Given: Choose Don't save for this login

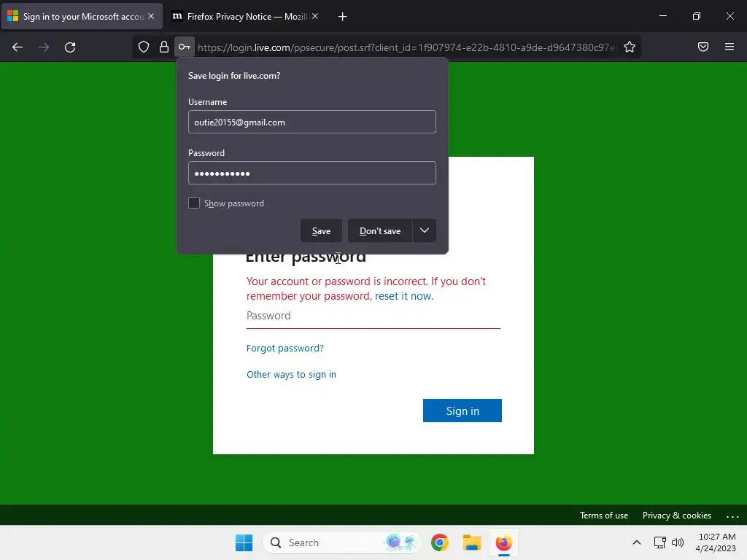Looking at the screenshot, I should click(379, 230).
